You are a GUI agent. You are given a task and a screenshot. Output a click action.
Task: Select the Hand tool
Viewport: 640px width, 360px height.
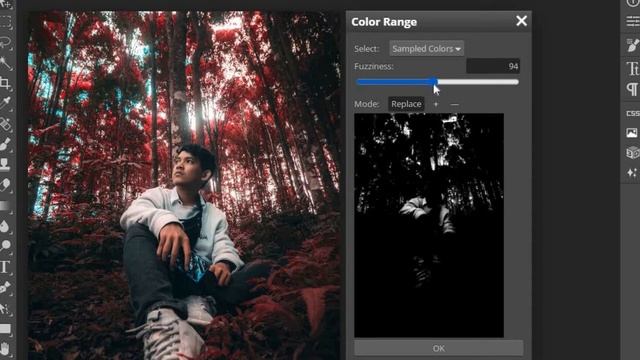click(x=5, y=349)
